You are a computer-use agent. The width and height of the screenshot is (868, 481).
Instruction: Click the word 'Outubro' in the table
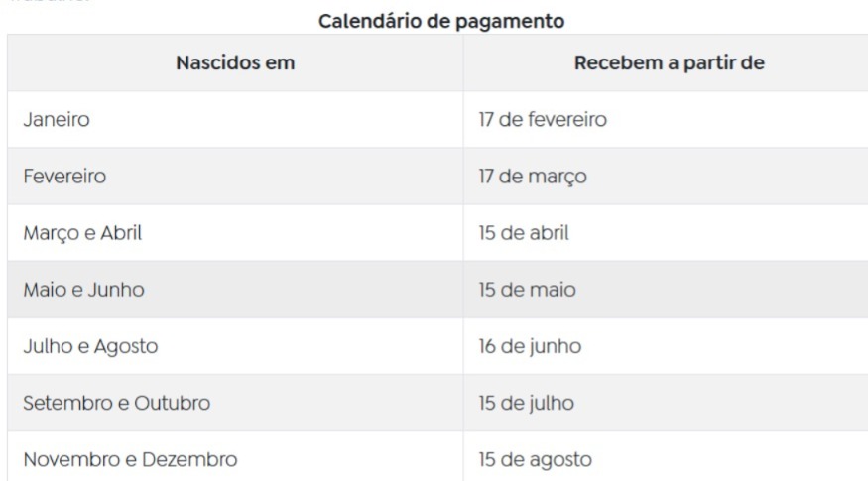point(173,403)
